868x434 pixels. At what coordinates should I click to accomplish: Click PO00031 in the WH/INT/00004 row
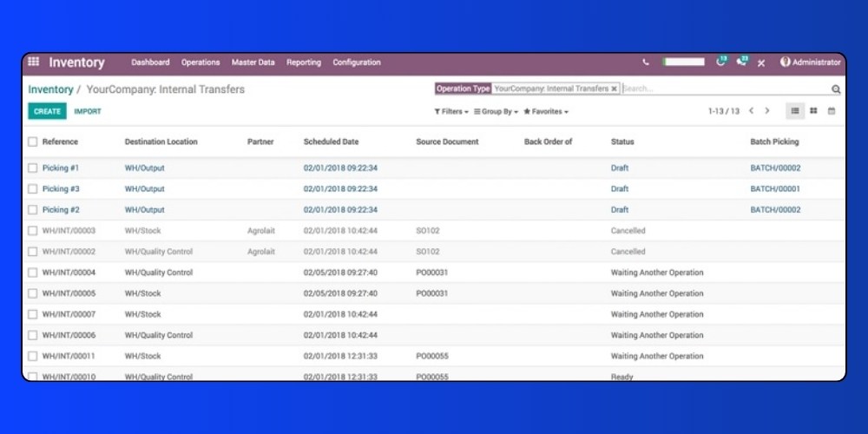431,273
